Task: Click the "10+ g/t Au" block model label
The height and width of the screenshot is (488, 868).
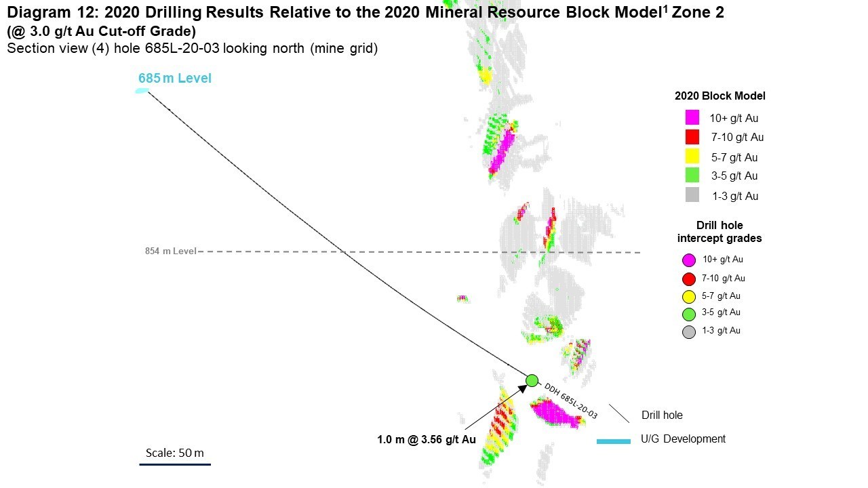Action: click(x=734, y=118)
